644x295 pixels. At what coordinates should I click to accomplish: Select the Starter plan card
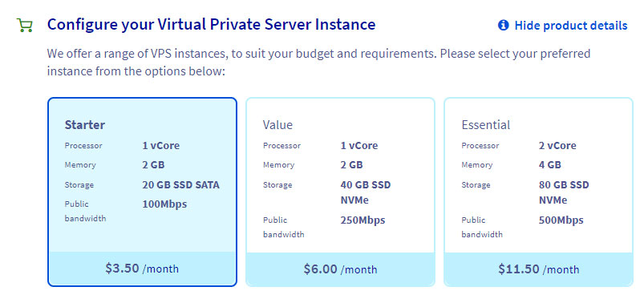click(x=142, y=192)
